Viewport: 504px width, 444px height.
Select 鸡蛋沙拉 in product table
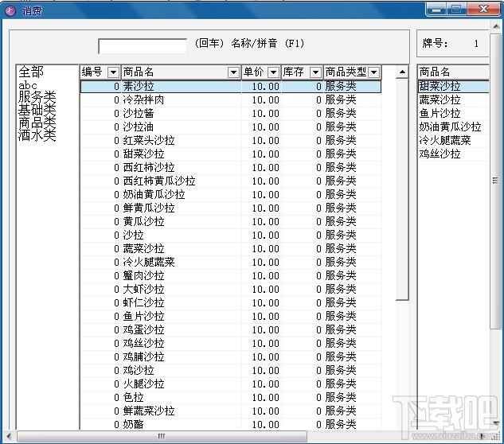230,329
